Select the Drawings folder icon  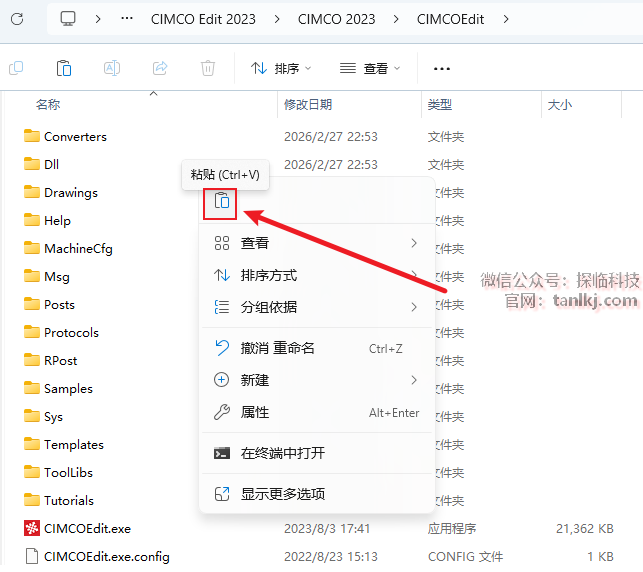[32, 192]
